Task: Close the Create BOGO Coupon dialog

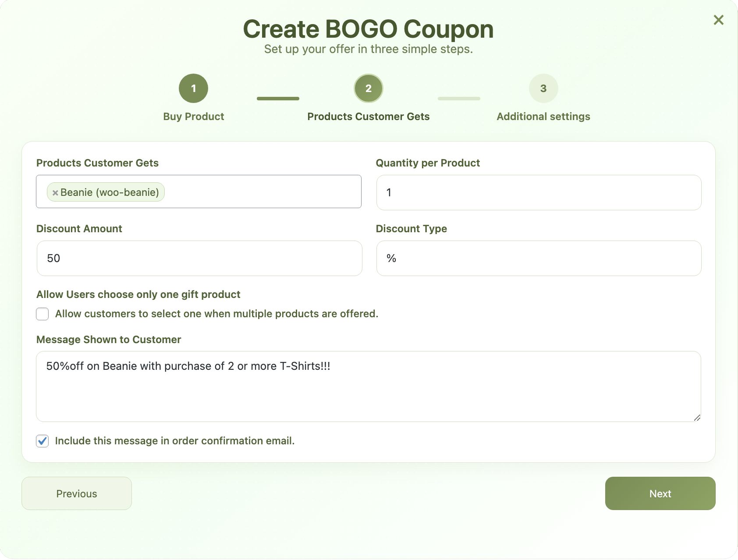Action: pyautogui.click(x=718, y=20)
